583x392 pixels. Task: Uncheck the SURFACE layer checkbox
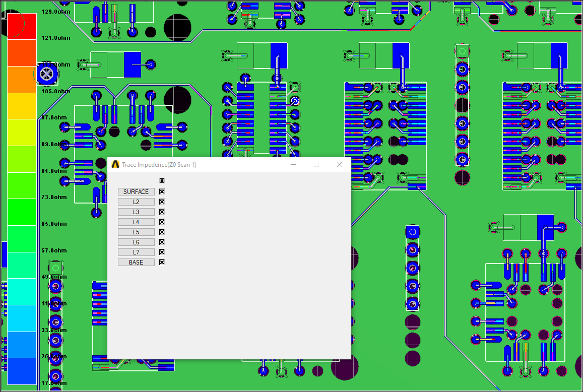[x=161, y=191]
